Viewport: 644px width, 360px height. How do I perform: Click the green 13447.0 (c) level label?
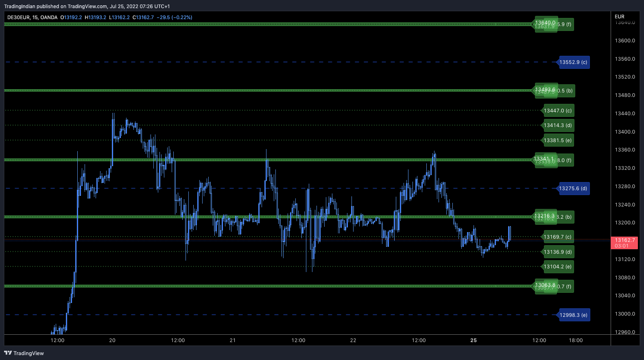pos(558,111)
